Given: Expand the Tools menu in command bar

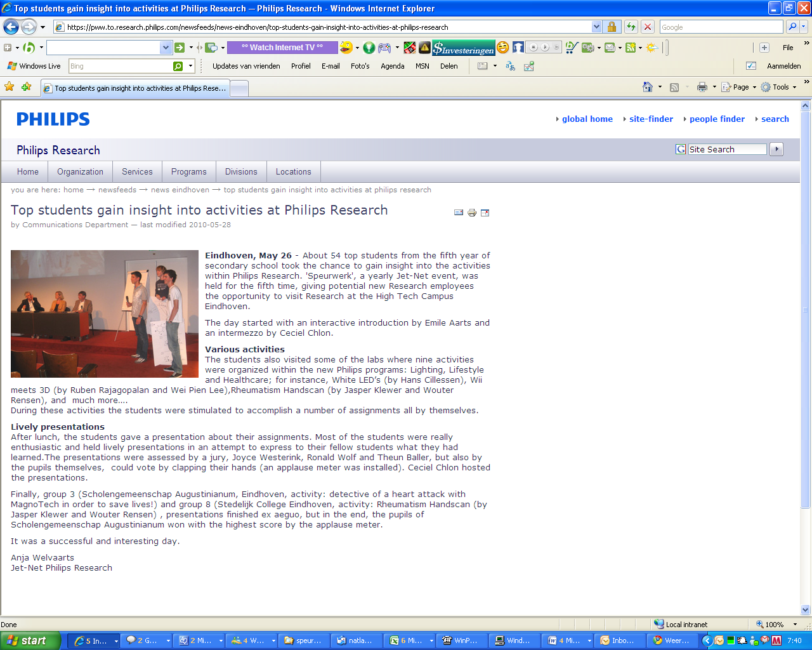Looking at the screenshot, I should coord(778,87).
